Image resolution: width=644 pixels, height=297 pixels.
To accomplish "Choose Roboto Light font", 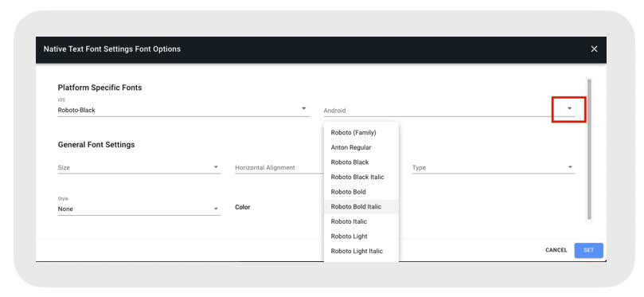I will tap(361, 236).
